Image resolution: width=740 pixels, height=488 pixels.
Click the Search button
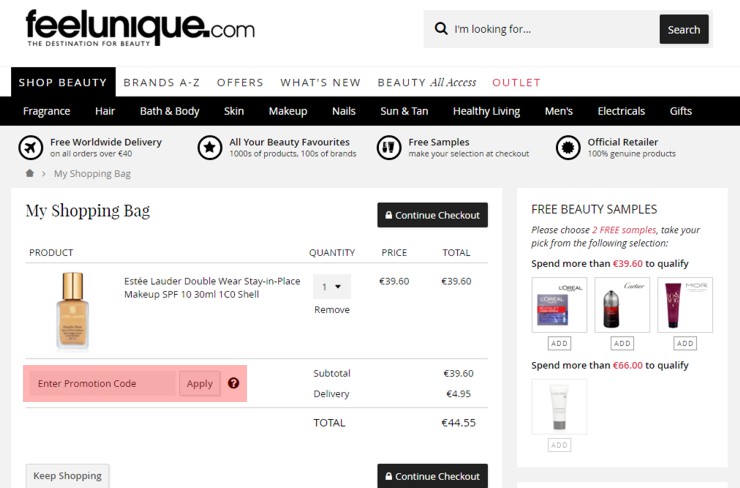(x=684, y=29)
